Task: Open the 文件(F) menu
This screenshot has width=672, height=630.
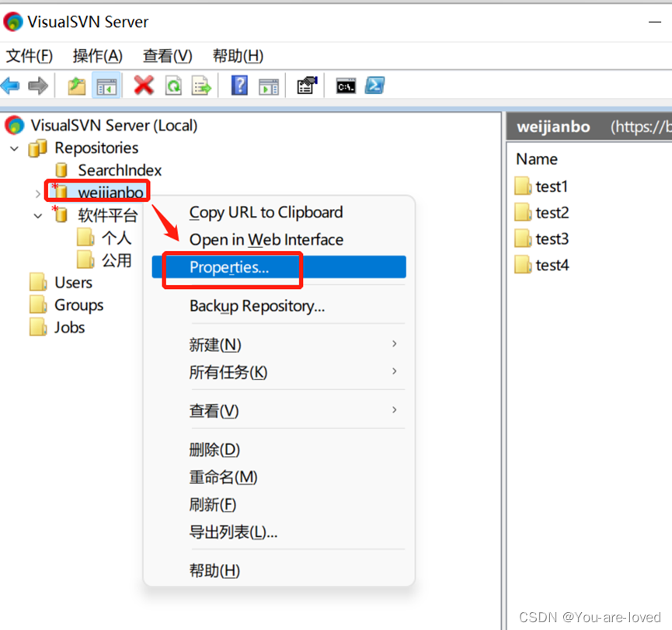Action: click(30, 56)
